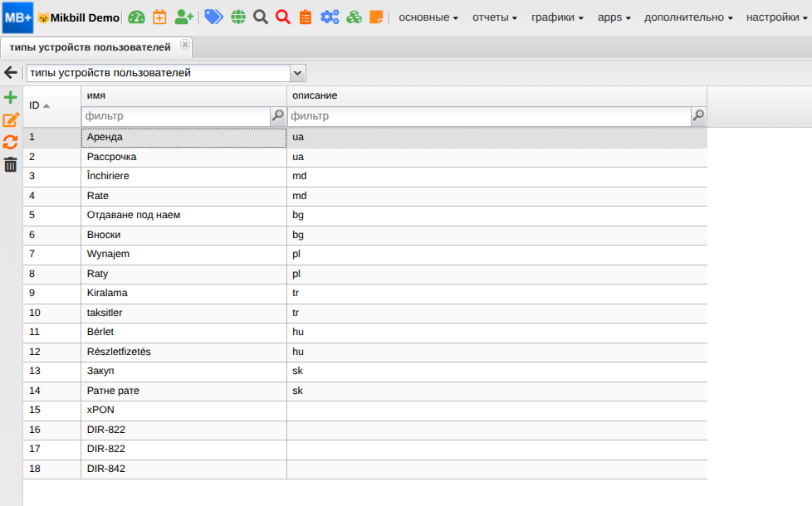The height and width of the screenshot is (506, 812).
Task: Click the dark magnifier search icon
Action: [x=261, y=17]
